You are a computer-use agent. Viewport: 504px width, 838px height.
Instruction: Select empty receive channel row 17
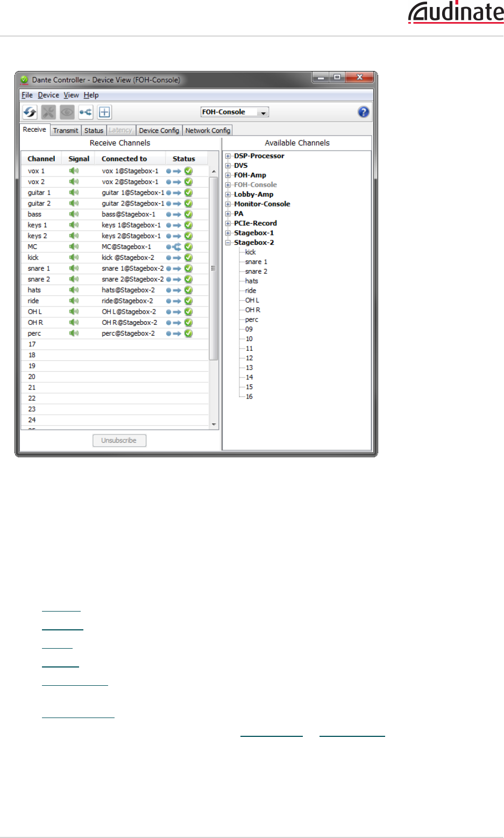(x=115, y=344)
